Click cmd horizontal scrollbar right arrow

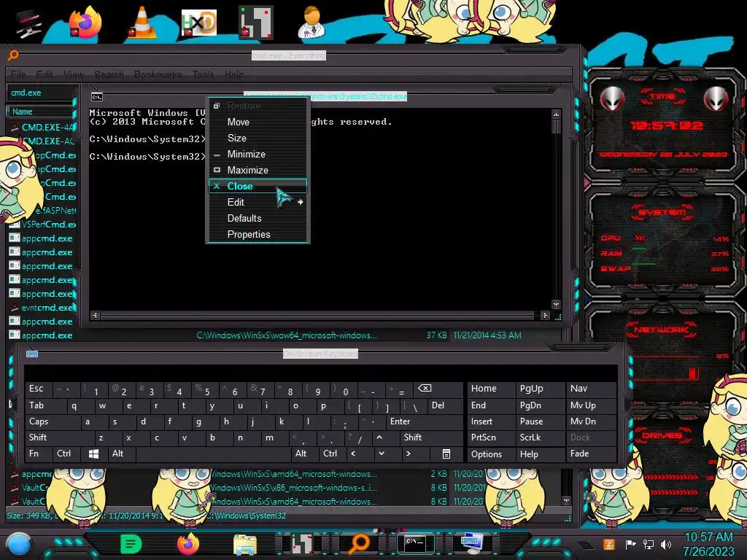[545, 315]
